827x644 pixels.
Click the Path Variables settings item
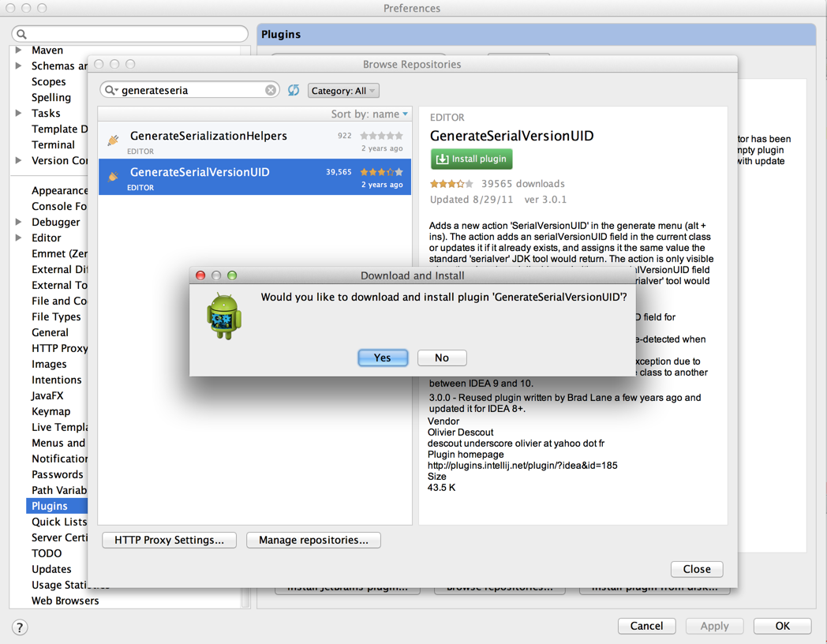[60, 490]
